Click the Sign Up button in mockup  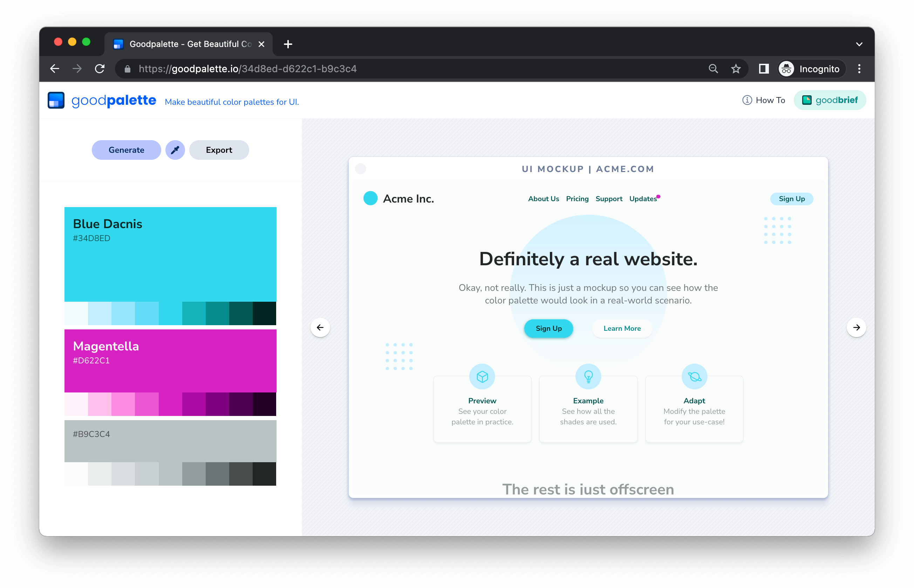coord(548,328)
